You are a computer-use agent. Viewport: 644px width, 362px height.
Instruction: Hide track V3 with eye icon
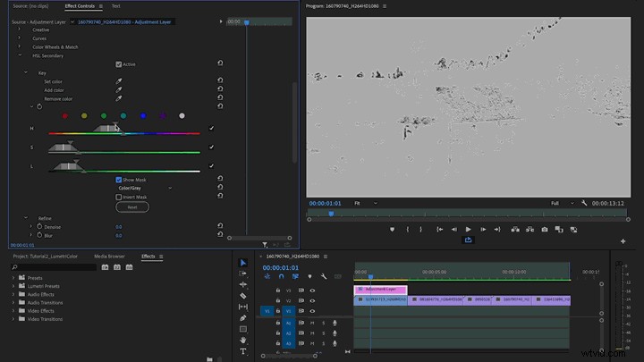312,290
